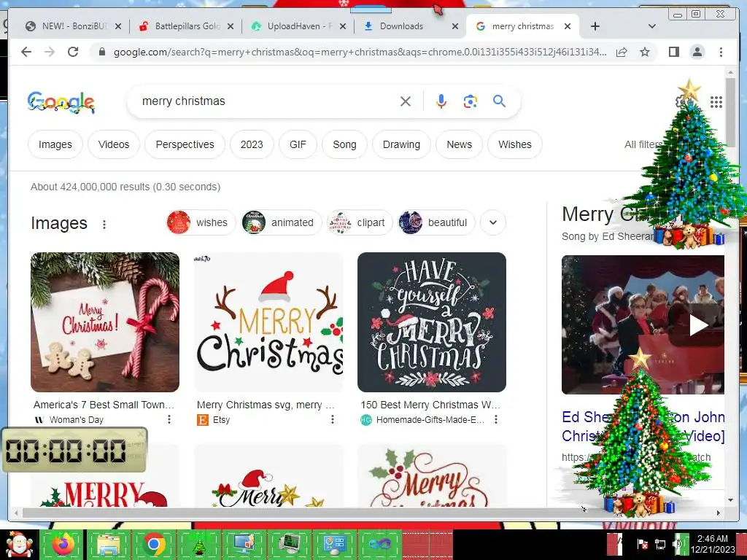The height and width of the screenshot is (560, 747).
Task: Select the Wishes filter chip
Action: (x=515, y=144)
